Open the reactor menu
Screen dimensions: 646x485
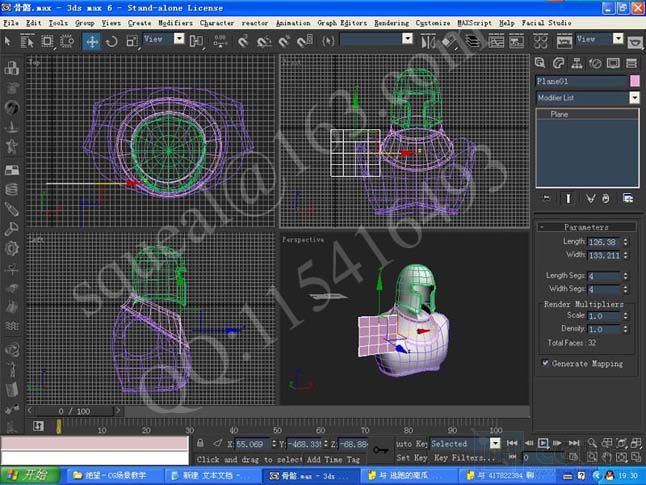(x=255, y=23)
